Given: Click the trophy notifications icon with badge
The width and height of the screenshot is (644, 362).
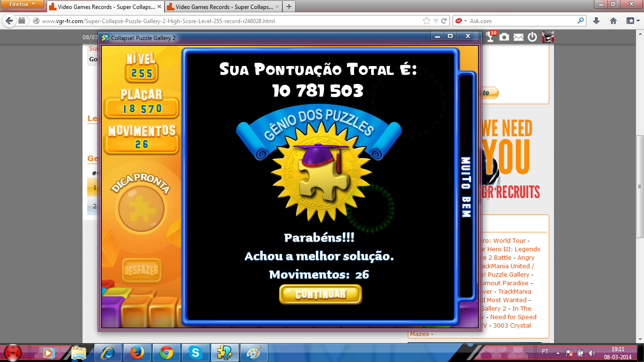Looking at the screenshot, I should pyautogui.click(x=491, y=37).
